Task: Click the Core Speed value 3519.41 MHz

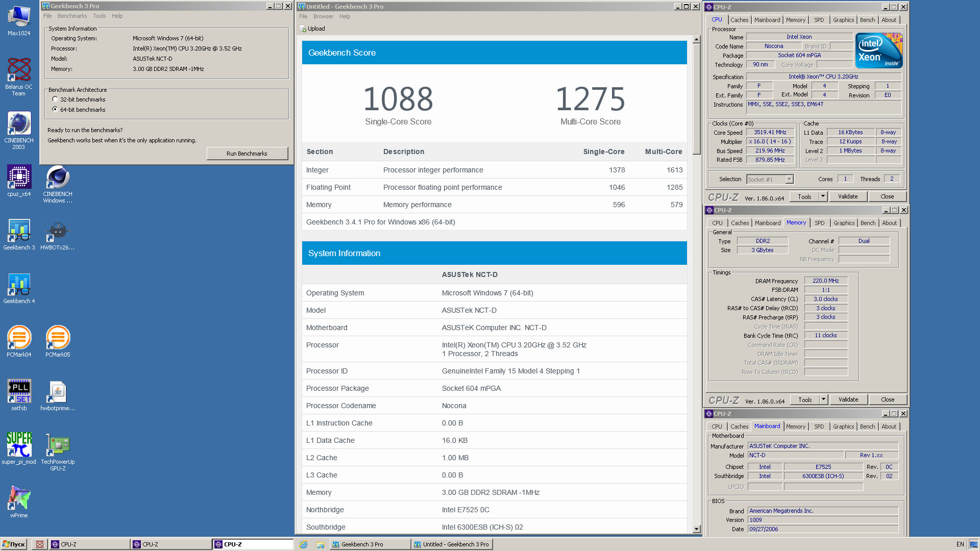Action: (770, 132)
